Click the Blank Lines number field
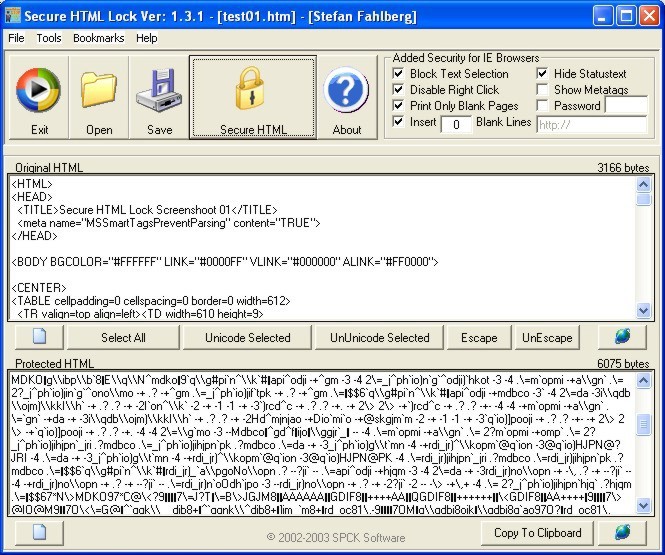This screenshot has width=665, height=555. pos(456,124)
